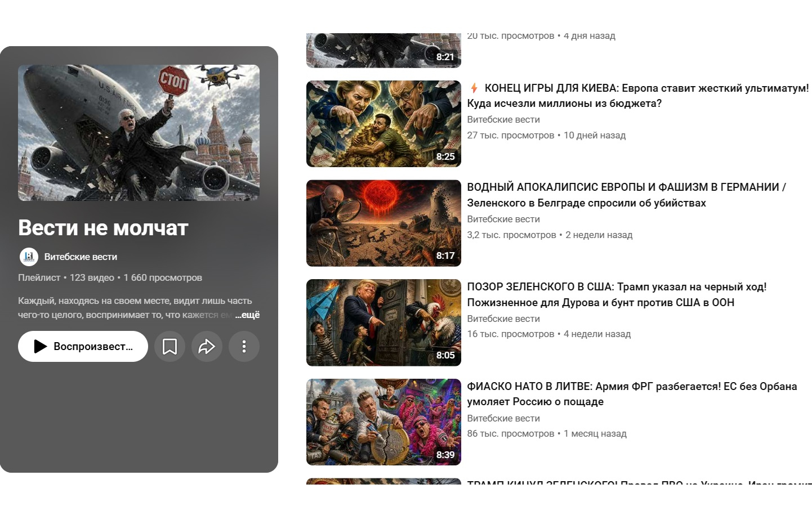This screenshot has width=812, height=529.
Task: Click the Витебские вести channel avatar
Action: [29, 257]
